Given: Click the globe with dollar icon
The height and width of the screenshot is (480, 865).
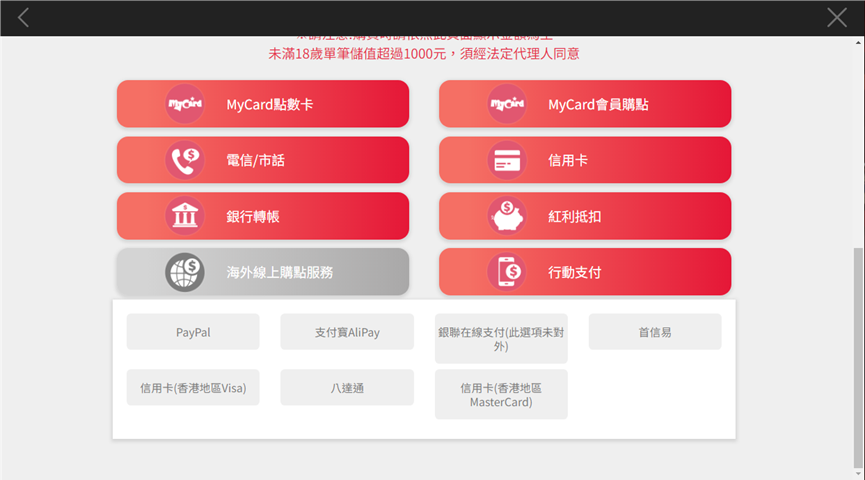Looking at the screenshot, I should pos(185,272).
